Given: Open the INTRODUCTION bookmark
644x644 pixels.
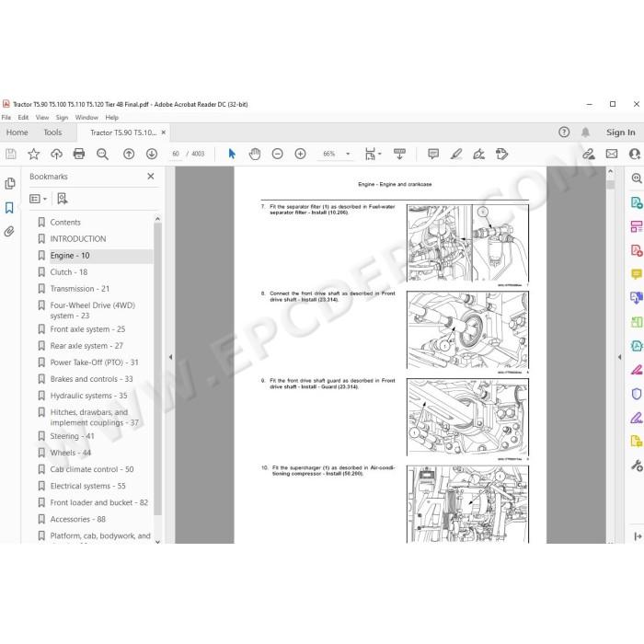Looking at the screenshot, I should tap(78, 239).
